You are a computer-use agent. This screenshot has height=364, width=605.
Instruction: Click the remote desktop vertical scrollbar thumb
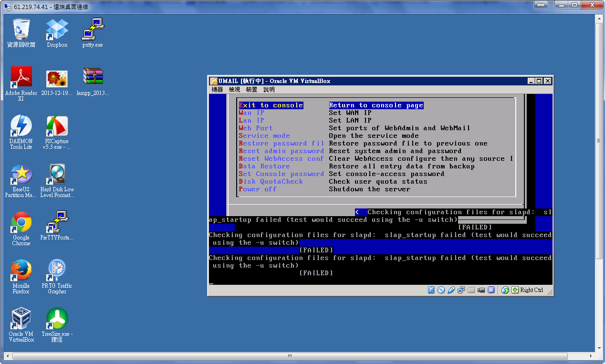tap(599, 141)
